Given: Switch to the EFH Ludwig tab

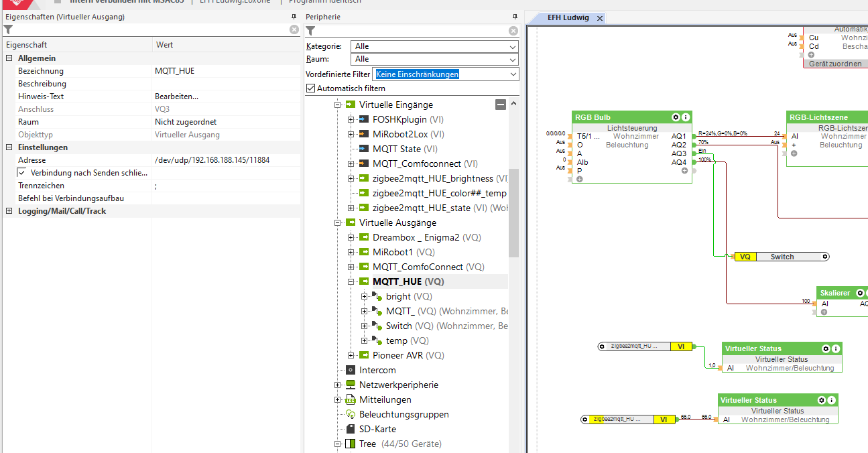Looking at the screenshot, I should pos(568,17).
